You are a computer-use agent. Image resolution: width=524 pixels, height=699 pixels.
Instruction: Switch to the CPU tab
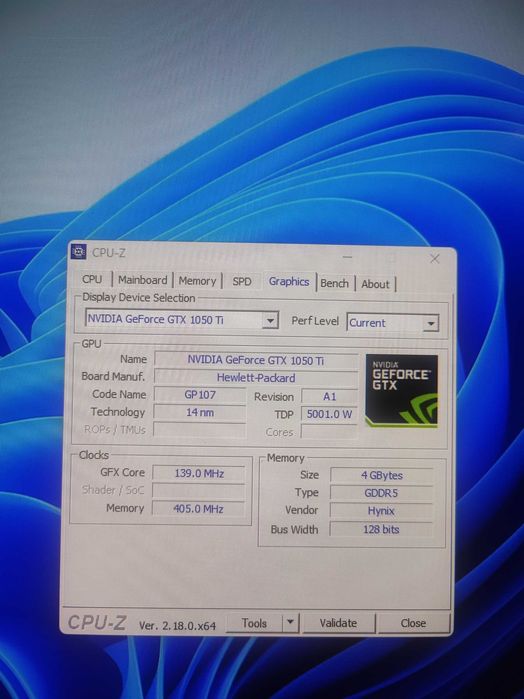tap(92, 279)
